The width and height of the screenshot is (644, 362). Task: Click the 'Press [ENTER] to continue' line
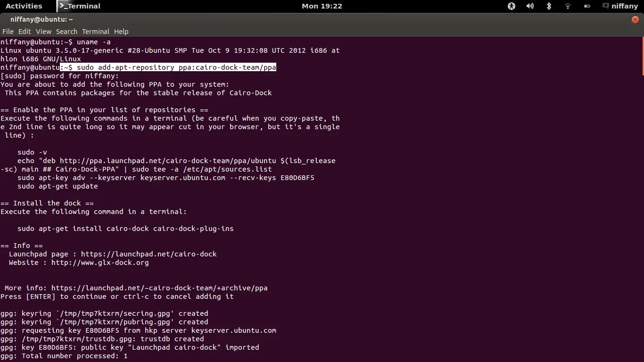coord(117,296)
